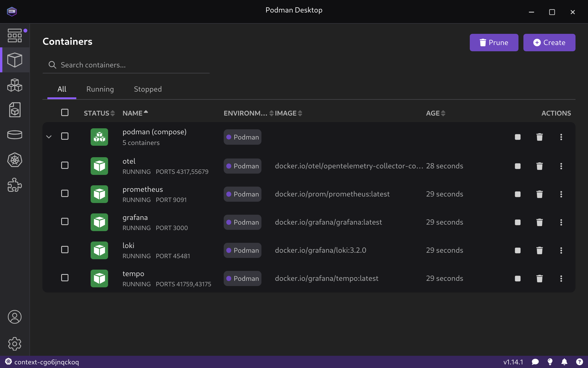Open the Kubernetes section in sidebar
Viewport: 588px width, 368px height.
coord(15,160)
